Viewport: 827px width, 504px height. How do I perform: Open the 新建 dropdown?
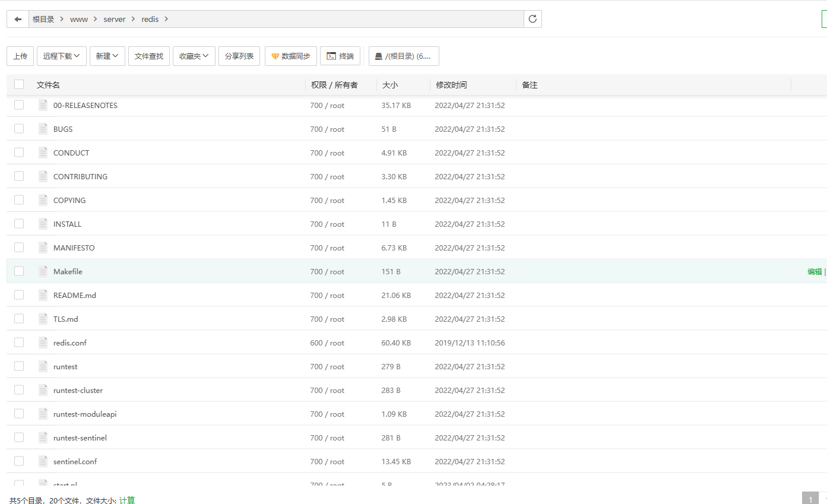[107, 56]
